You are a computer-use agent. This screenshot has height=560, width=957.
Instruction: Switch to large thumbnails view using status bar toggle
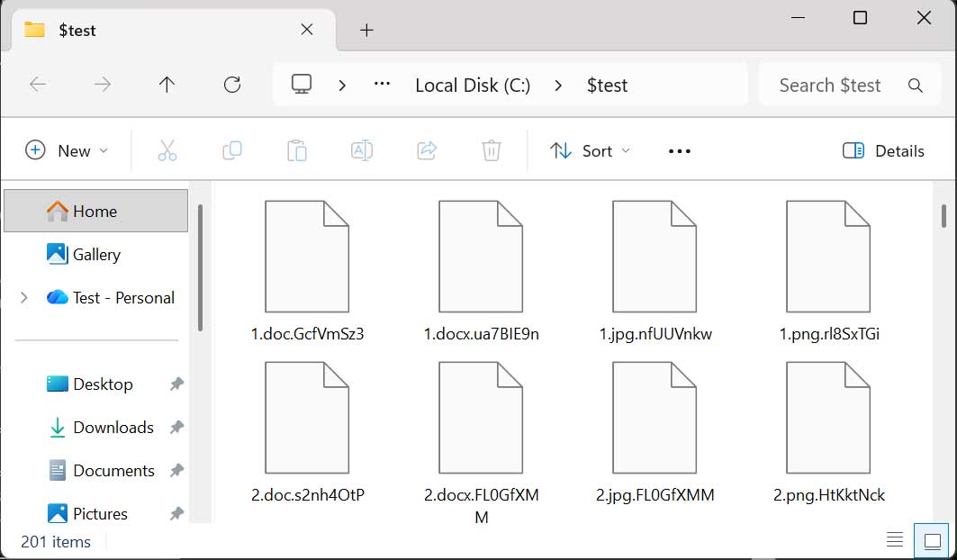pos(930,540)
